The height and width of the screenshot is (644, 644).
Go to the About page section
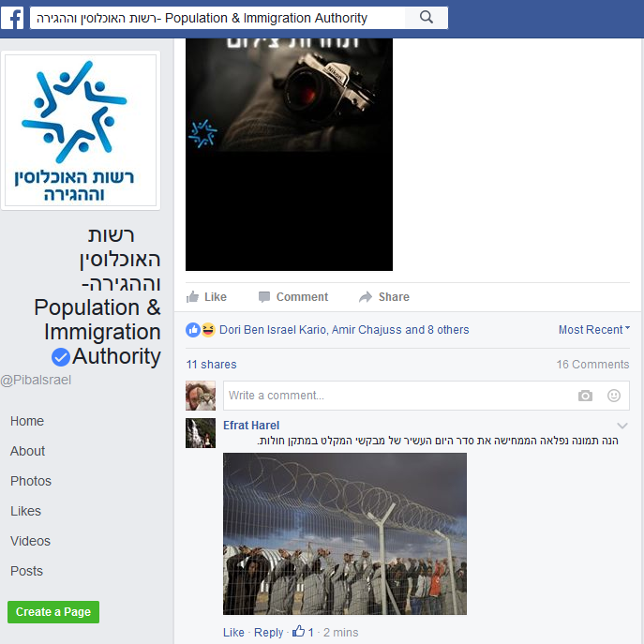[x=27, y=451]
